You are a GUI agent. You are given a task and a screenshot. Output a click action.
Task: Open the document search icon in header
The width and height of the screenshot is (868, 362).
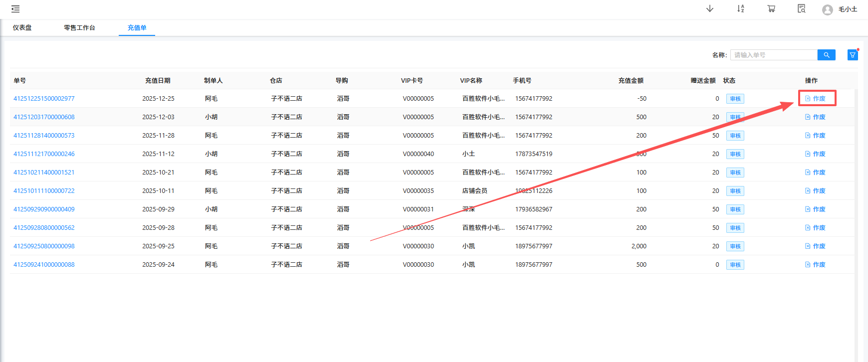click(x=802, y=9)
